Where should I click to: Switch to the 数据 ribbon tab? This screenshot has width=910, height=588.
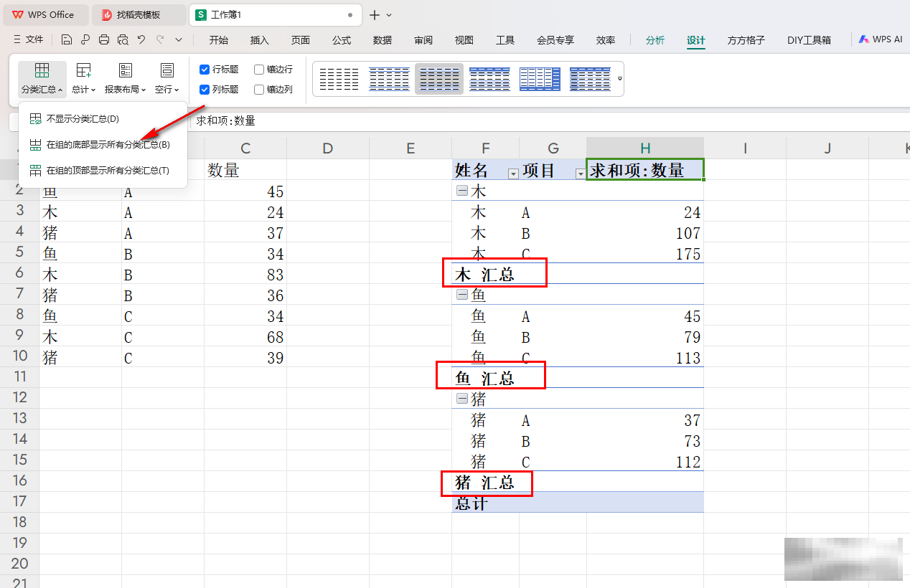point(383,40)
